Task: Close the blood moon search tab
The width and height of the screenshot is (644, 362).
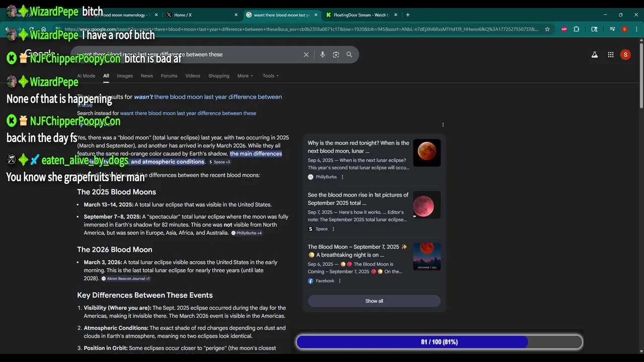Action: 316,15
